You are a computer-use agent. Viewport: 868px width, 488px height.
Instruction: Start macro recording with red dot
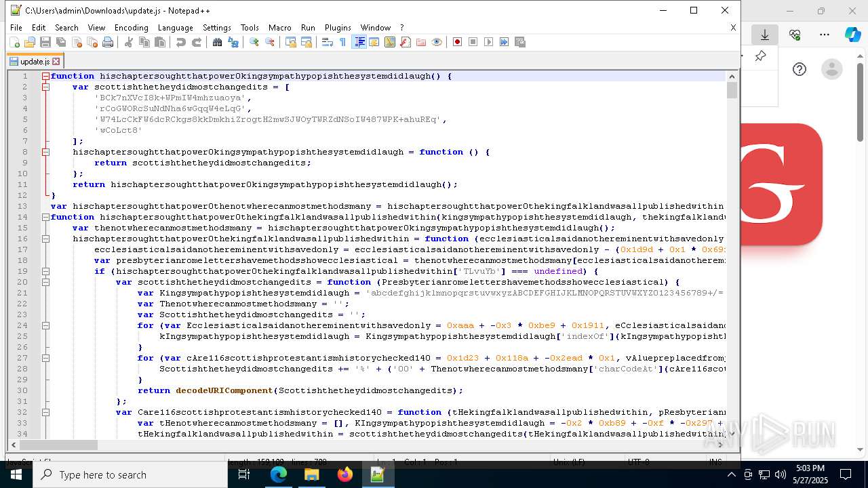(458, 42)
